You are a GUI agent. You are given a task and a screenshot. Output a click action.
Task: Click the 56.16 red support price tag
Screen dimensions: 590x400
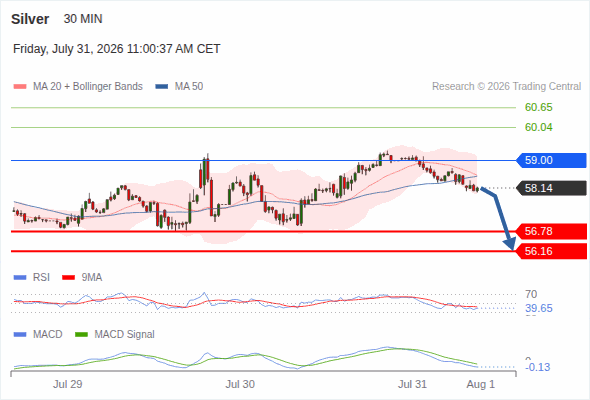[x=551, y=251]
